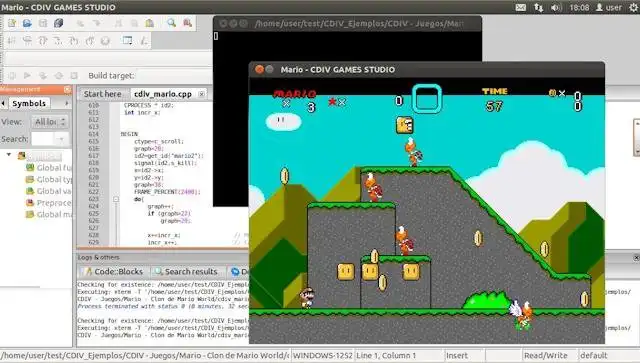Step to next instruction in debugger
The width and height of the screenshot is (640, 363).
pyautogui.click(x=58, y=40)
